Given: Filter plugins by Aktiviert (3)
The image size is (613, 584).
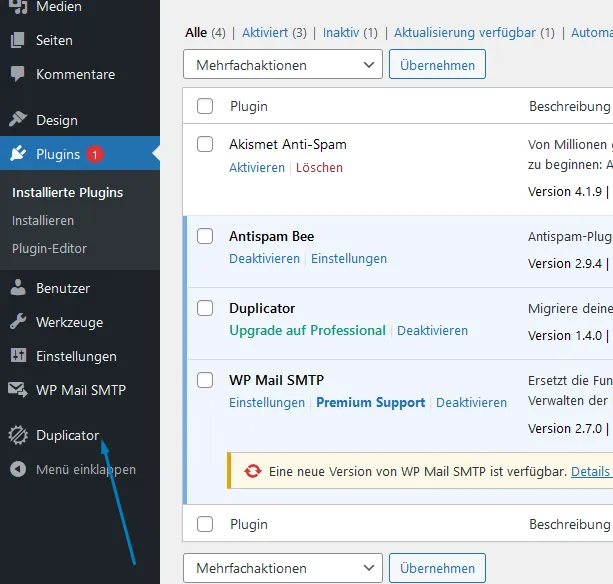Looking at the screenshot, I should click(274, 33).
